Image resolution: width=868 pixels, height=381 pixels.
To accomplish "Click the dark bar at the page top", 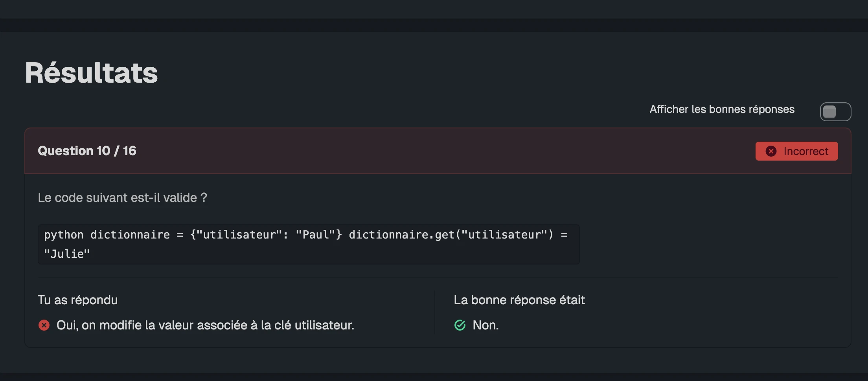I will [x=432, y=9].
